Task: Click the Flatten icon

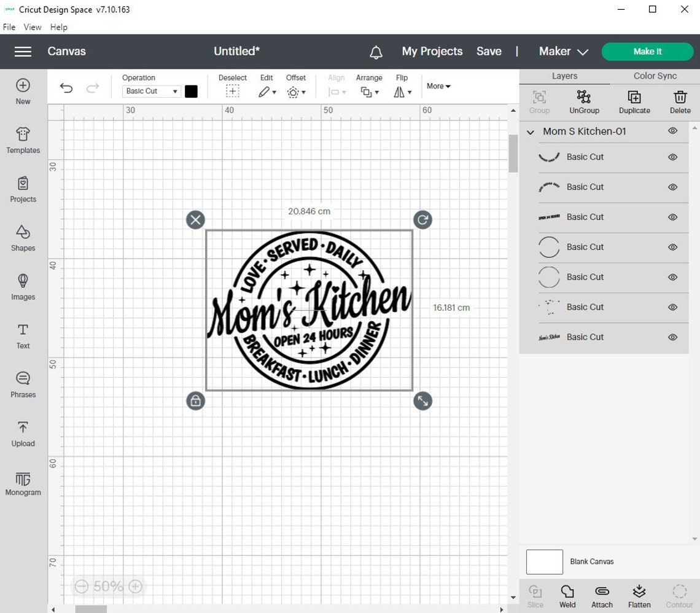Action: click(639, 594)
